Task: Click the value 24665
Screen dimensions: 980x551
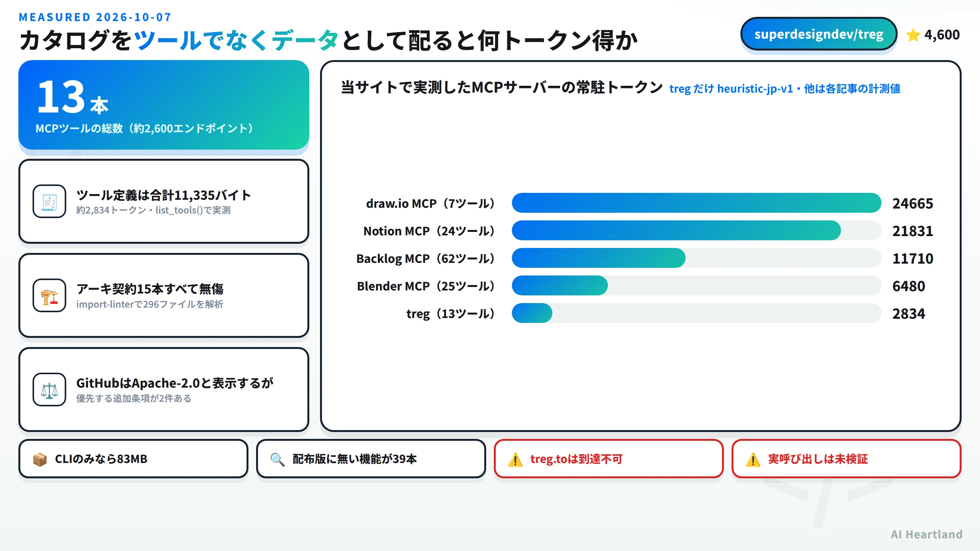Action: (913, 204)
